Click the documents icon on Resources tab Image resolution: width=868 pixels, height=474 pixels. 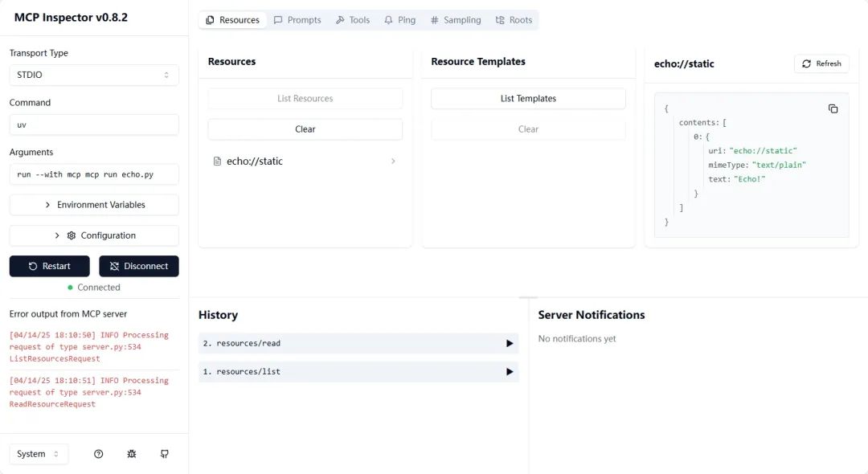click(210, 20)
